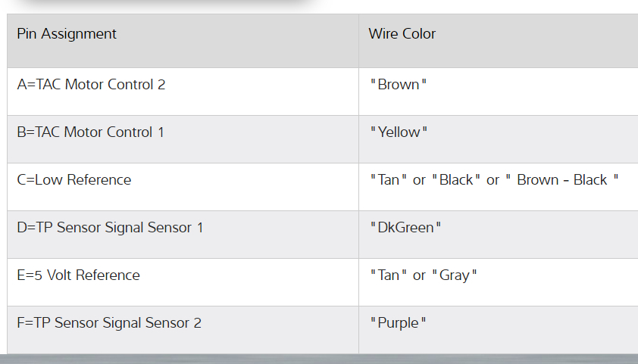Select the D=TP Sensor Signal Sensor 1 cell

(110, 228)
